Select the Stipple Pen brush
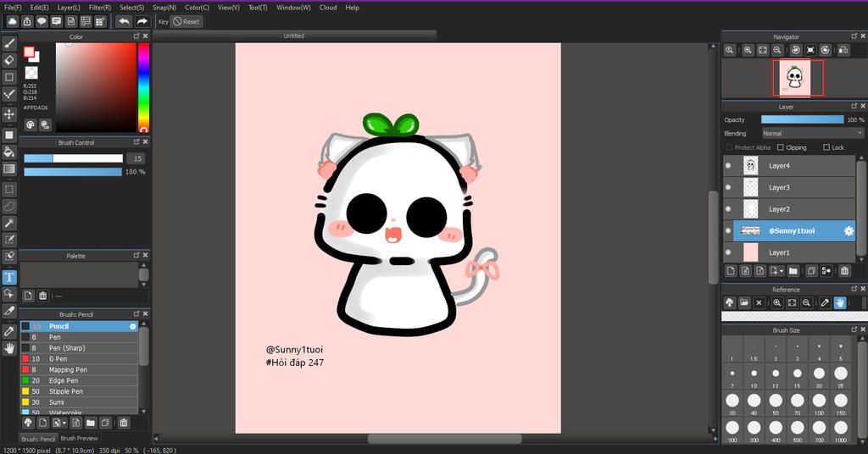This screenshot has height=454, width=868. [x=79, y=391]
